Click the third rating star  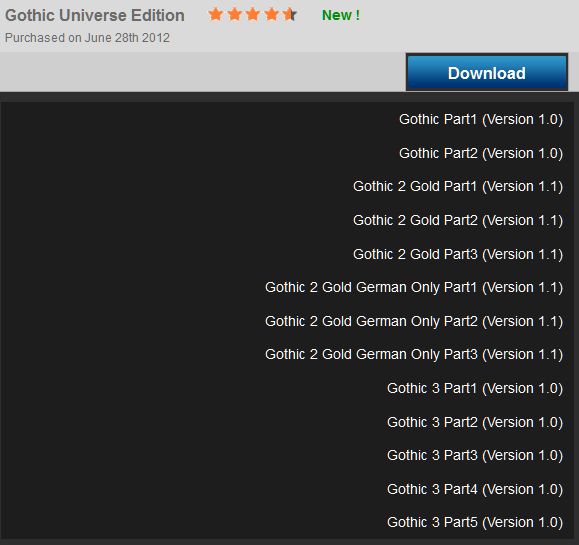[253, 15]
